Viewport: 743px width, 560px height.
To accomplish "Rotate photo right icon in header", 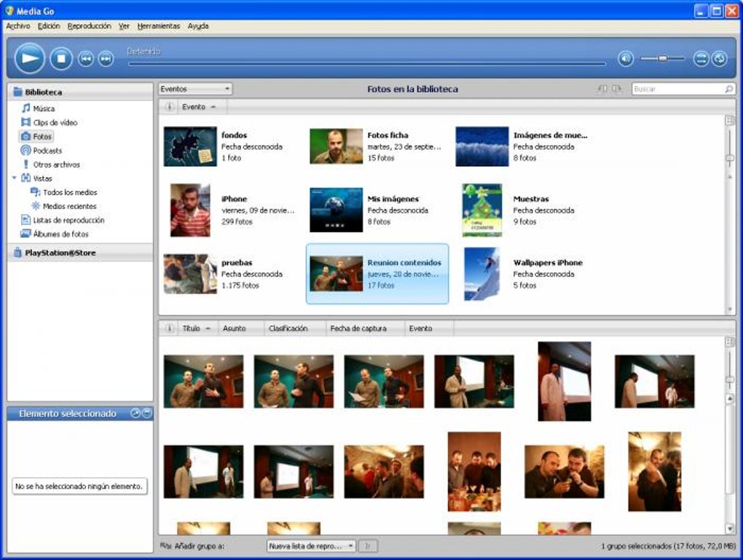I will coord(616,89).
